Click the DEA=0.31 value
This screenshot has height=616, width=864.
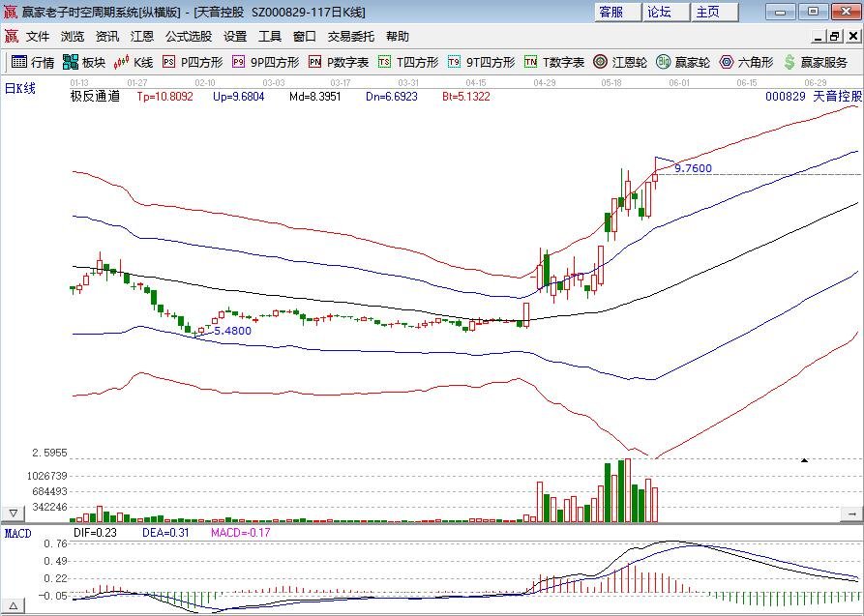pos(165,533)
